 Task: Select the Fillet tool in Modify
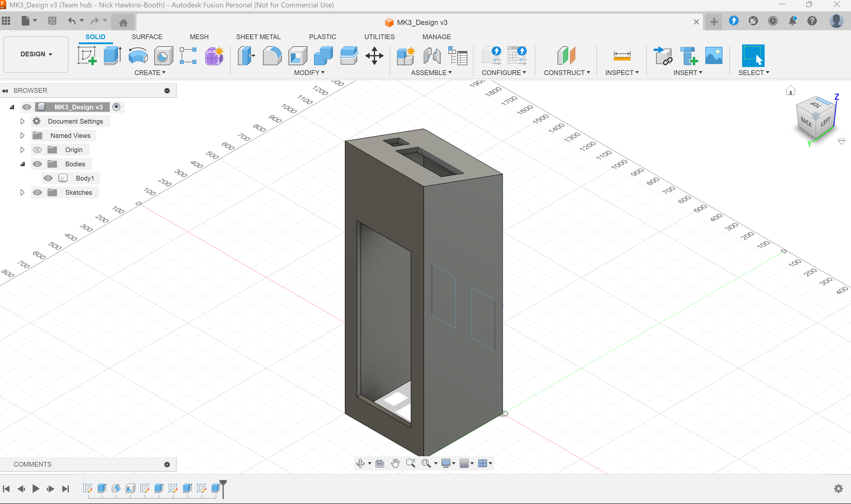pyautogui.click(x=272, y=55)
